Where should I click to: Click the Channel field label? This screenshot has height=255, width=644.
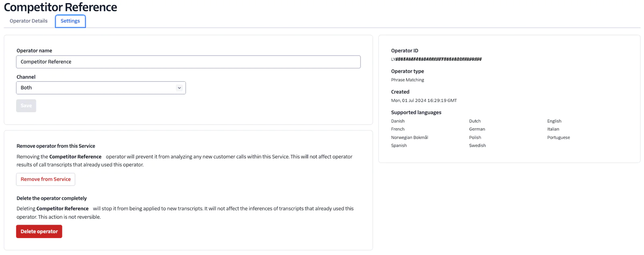[x=26, y=77]
